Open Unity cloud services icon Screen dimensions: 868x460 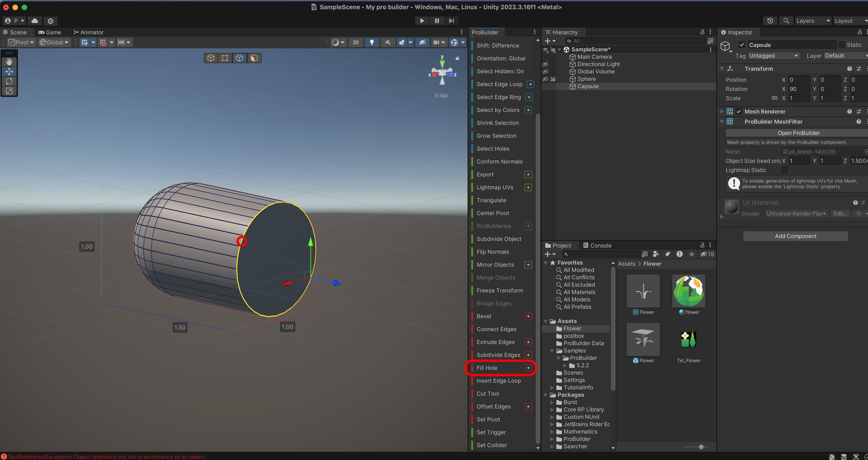[35, 20]
